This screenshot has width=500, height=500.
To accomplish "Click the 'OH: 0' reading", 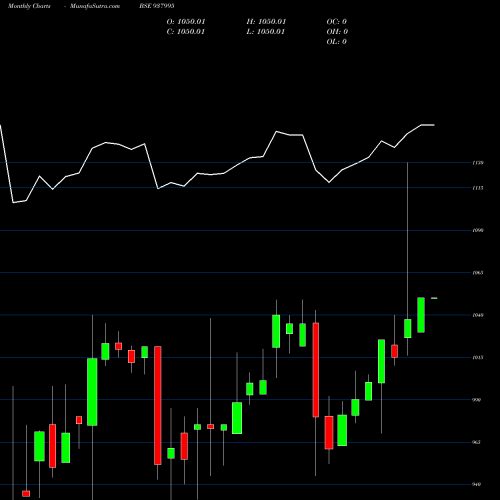I will [337, 32].
